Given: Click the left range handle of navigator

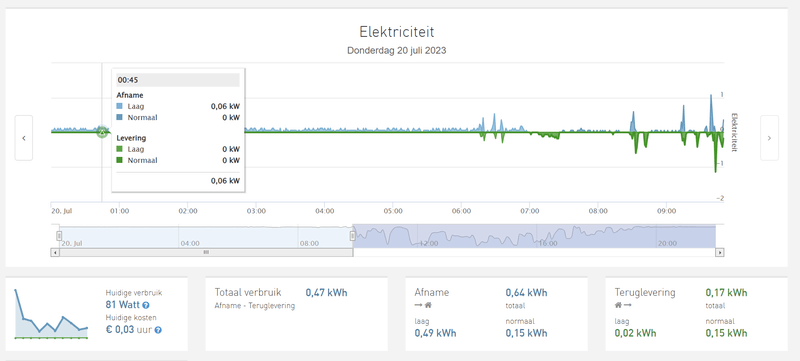Looking at the screenshot, I should (59, 236).
